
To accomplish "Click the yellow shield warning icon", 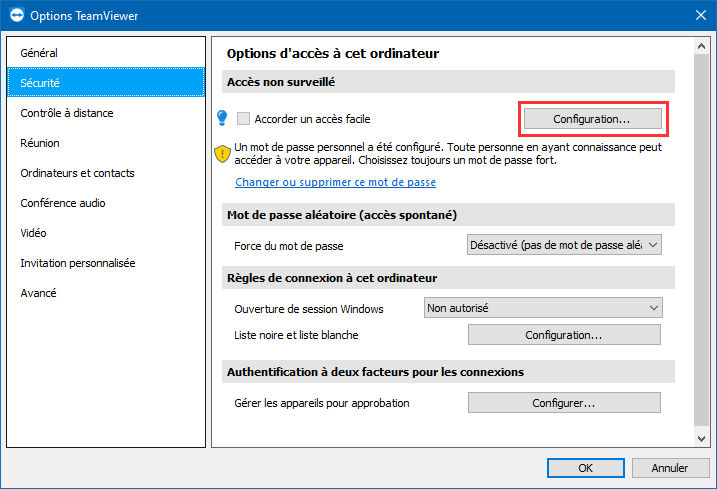I will tap(222, 154).
